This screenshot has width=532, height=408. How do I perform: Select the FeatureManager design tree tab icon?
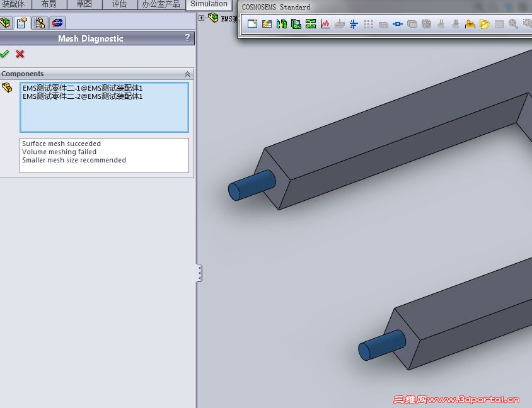(x=6, y=23)
